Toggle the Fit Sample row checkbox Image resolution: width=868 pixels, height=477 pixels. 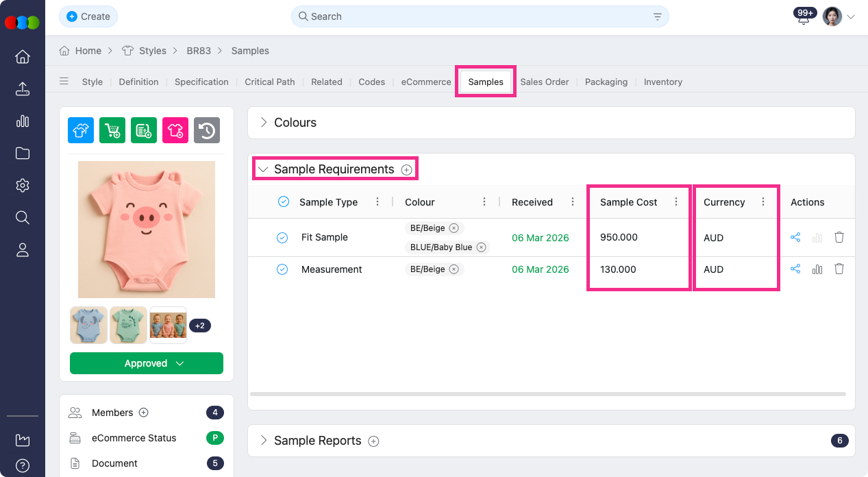point(282,237)
